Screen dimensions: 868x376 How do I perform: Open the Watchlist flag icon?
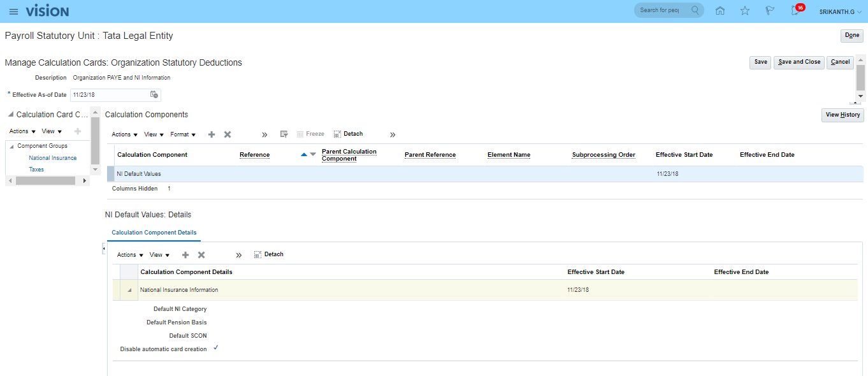(770, 11)
